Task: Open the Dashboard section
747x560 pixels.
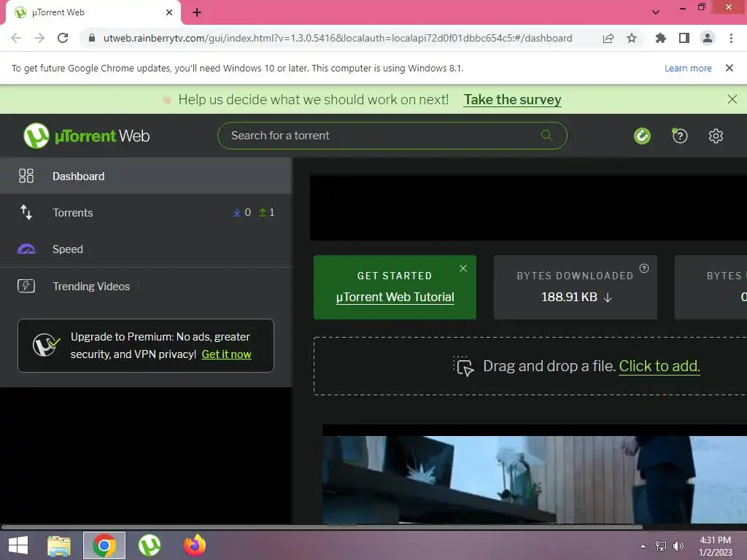Action: 146,176
